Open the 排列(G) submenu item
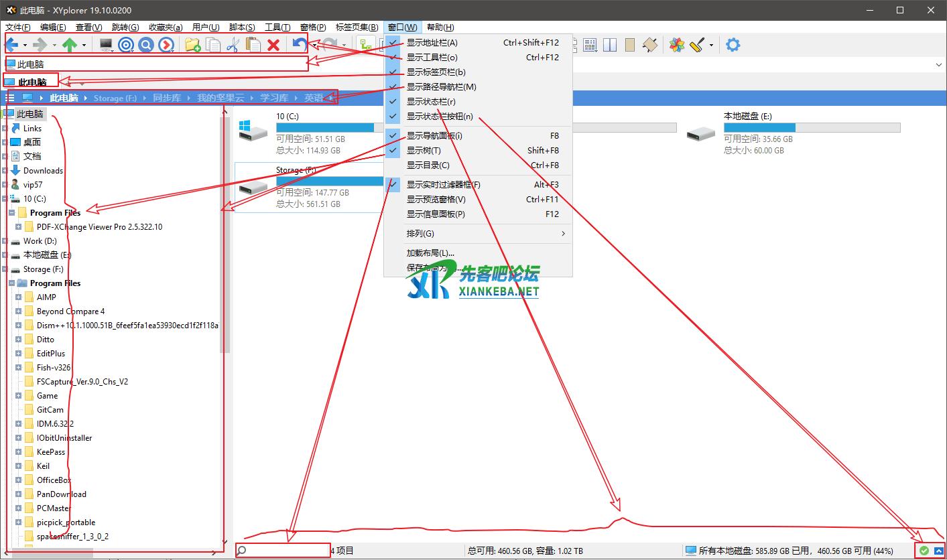The image size is (947, 560). point(420,233)
